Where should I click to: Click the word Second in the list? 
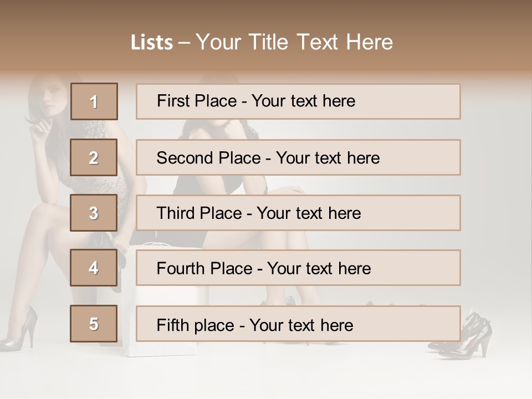(x=186, y=158)
